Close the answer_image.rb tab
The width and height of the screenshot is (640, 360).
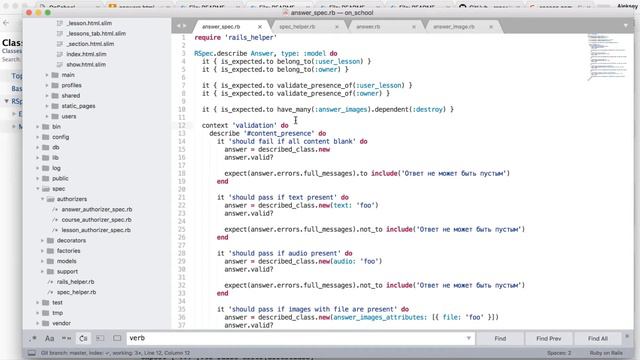491,27
